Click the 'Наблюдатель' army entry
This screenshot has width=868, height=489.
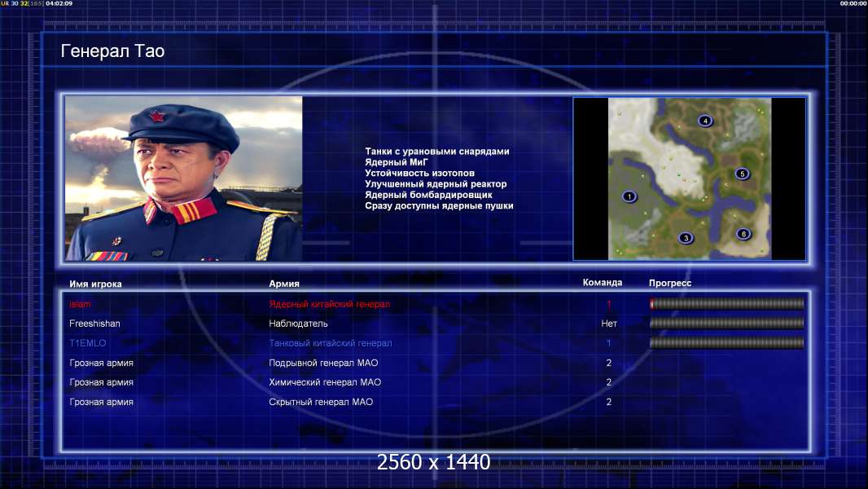298,324
